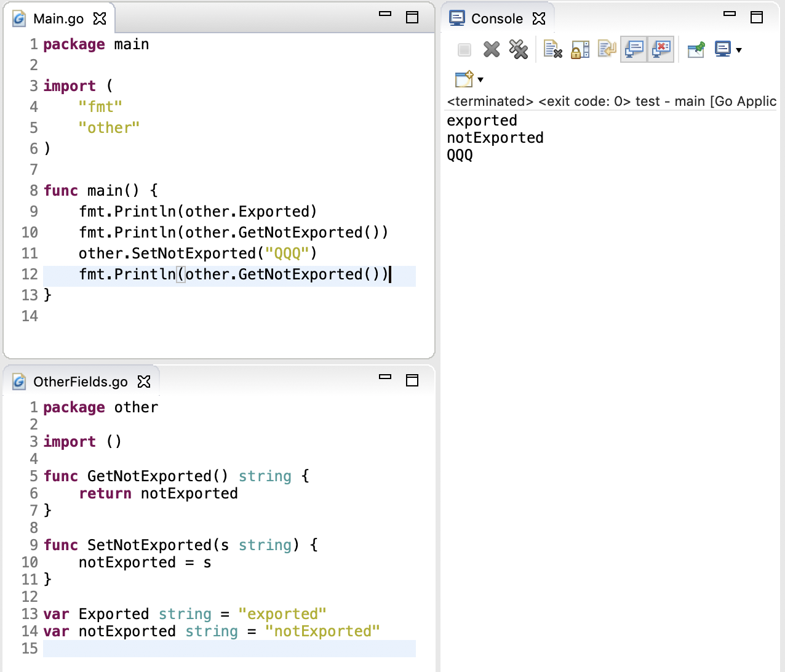Expand Display Selected Console dropdown arrow

click(x=739, y=50)
